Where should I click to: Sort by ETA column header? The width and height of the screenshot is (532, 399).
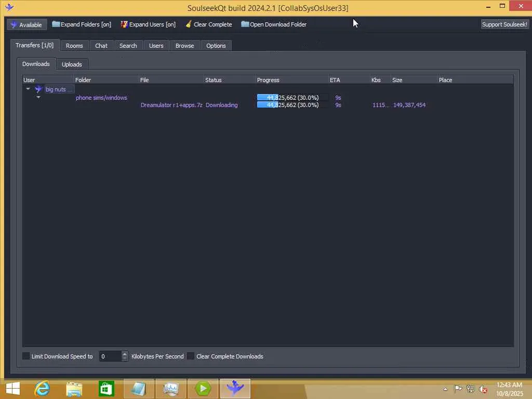coord(349,80)
